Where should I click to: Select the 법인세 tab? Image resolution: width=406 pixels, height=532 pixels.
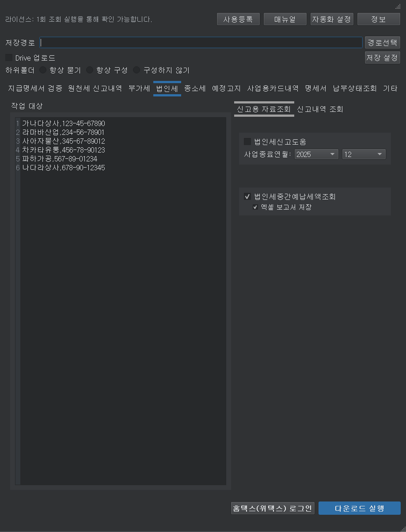(x=167, y=88)
